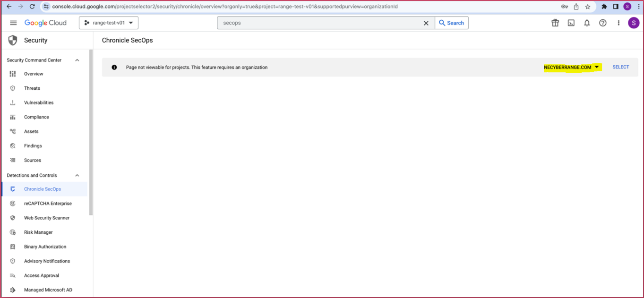Click the Vulnerabilities icon in the sidebar
The width and height of the screenshot is (644, 298).
13,102
